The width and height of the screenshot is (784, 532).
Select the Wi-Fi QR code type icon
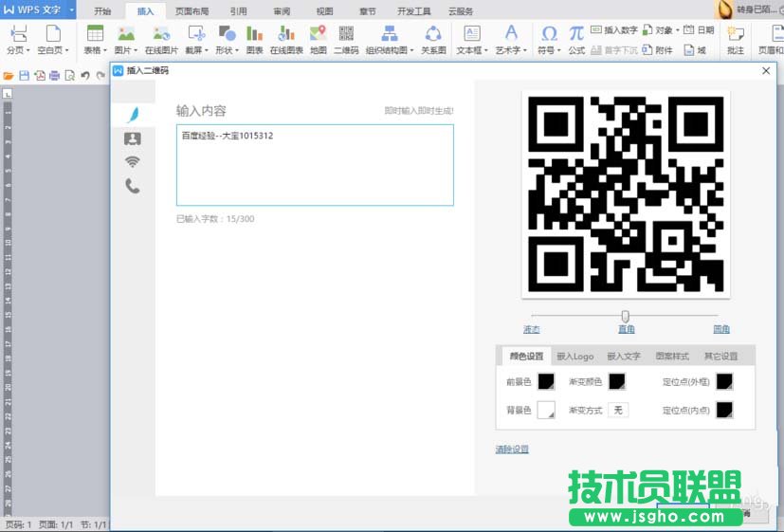point(133,161)
